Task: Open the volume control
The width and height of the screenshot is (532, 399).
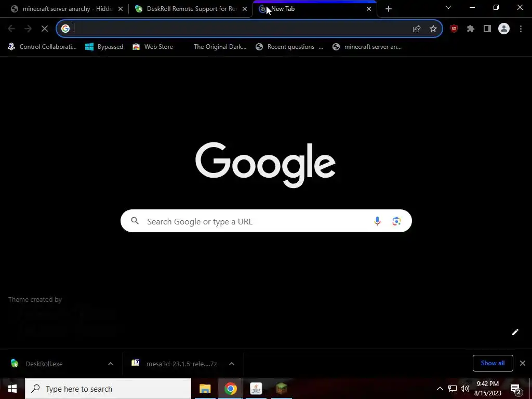Action: tap(465, 389)
